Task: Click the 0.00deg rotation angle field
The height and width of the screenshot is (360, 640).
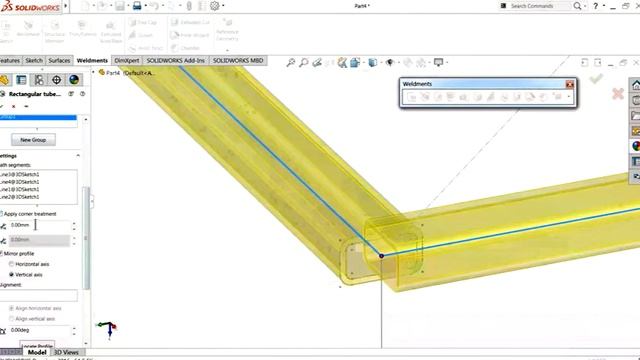Action: click(x=40, y=330)
